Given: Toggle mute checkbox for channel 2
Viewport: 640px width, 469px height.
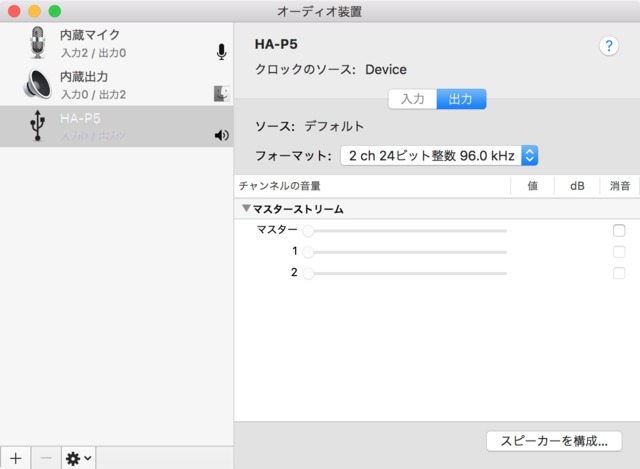Looking at the screenshot, I should [x=619, y=273].
